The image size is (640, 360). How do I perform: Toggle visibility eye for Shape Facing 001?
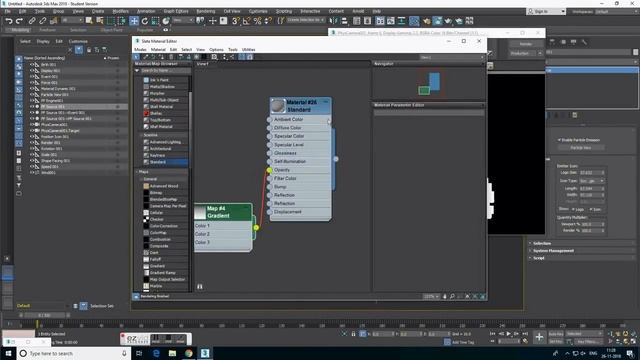31,160
